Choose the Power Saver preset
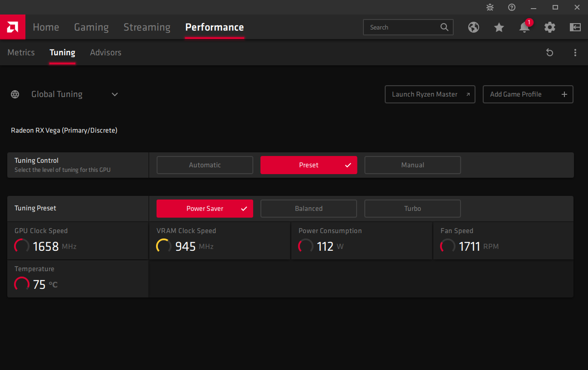This screenshot has height=370, width=588. pyautogui.click(x=205, y=209)
